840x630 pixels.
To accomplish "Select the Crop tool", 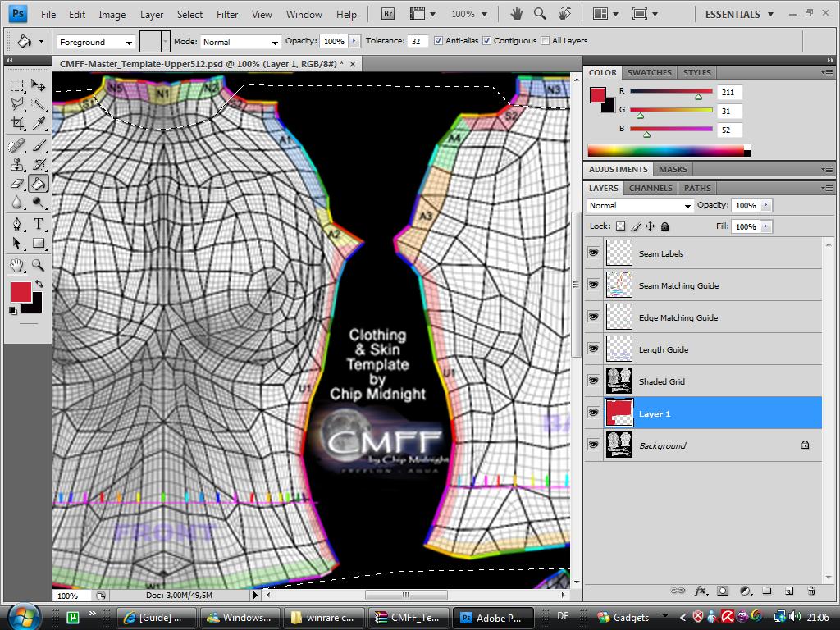I will [x=17, y=123].
